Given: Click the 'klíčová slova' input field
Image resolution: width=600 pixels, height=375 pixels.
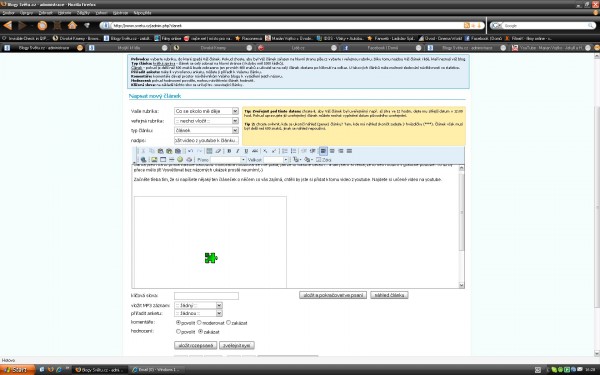Looking at the screenshot, I should 206,296.
